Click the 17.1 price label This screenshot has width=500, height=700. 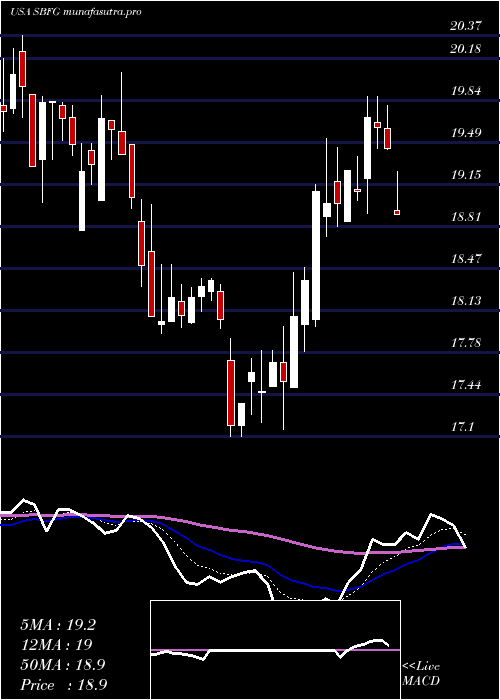pyautogui.click(x=462, y=427)
